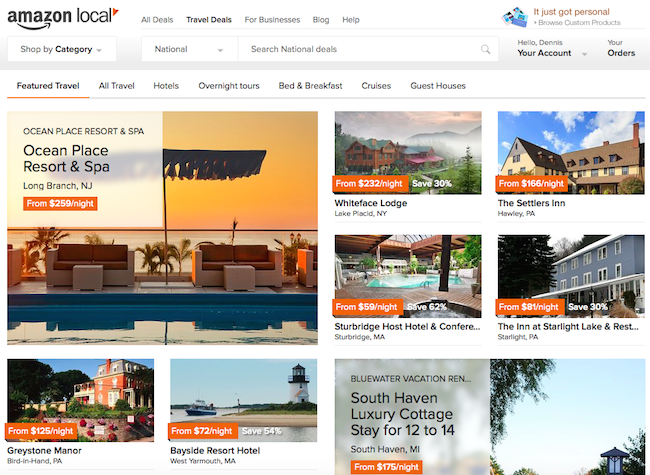The image size is (650, 475).
Task: Click Hello, Dennis greeting text
Action: [540, 42]
